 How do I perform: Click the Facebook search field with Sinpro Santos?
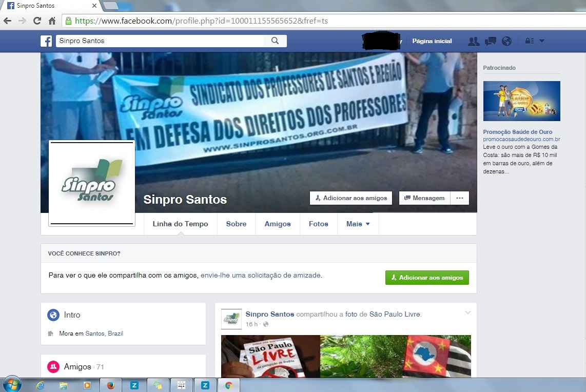click(160, 41)
